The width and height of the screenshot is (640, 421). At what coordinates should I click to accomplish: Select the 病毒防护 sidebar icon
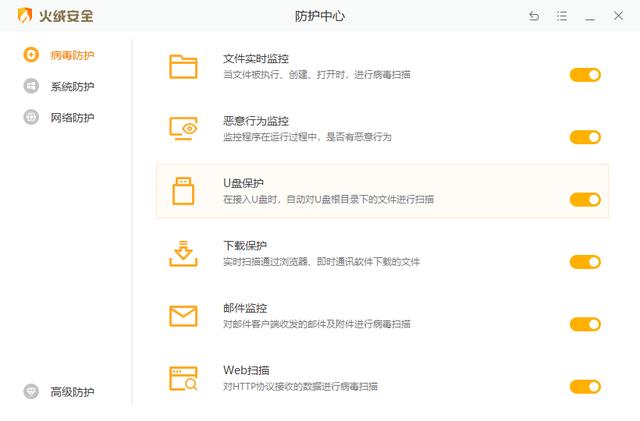point(31,55)
